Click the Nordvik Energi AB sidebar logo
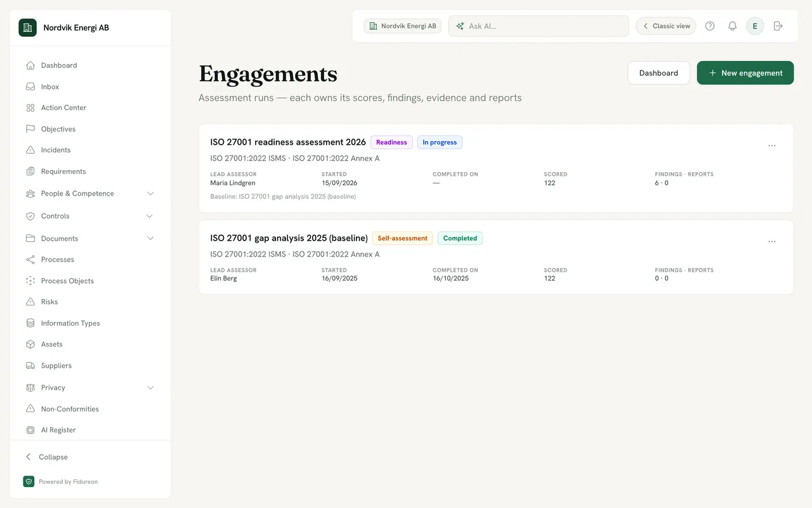Image resolution: width=812 pixels, height=508 pixels. point(27,28)
